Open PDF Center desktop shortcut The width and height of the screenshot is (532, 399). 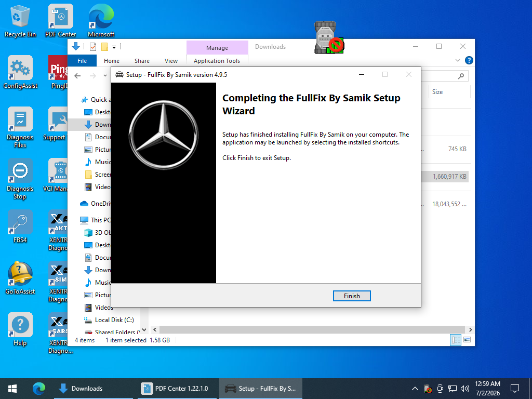[x=60, y=21]
